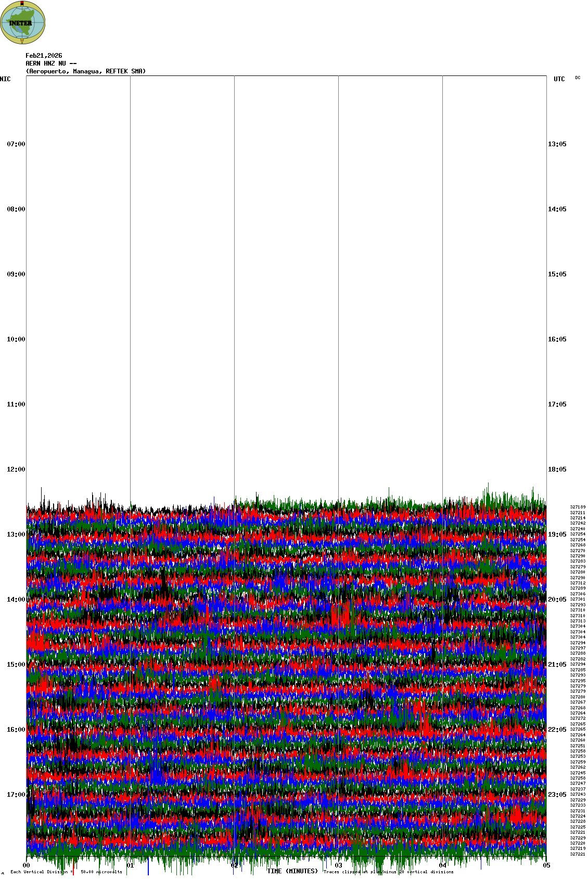
Task: Click the INETER globe logo
Action: (23, 23)
